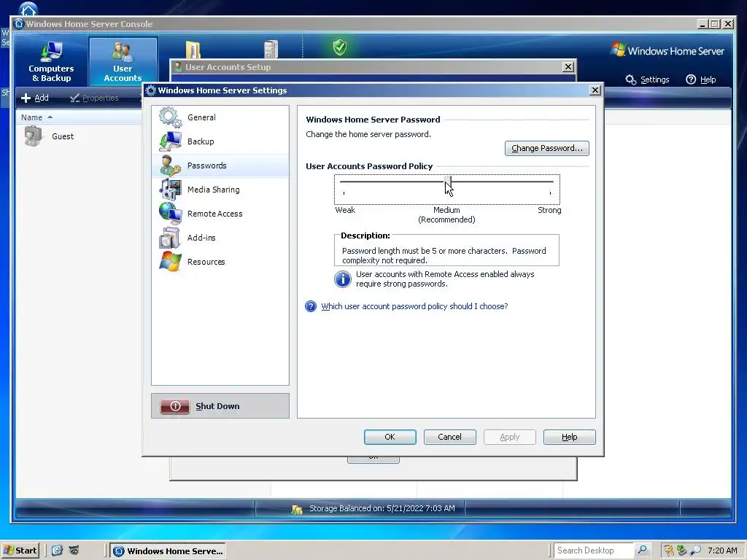The image size is (747, 560).
Task: Cancel the Settings dialog
Action: (449, 437)
